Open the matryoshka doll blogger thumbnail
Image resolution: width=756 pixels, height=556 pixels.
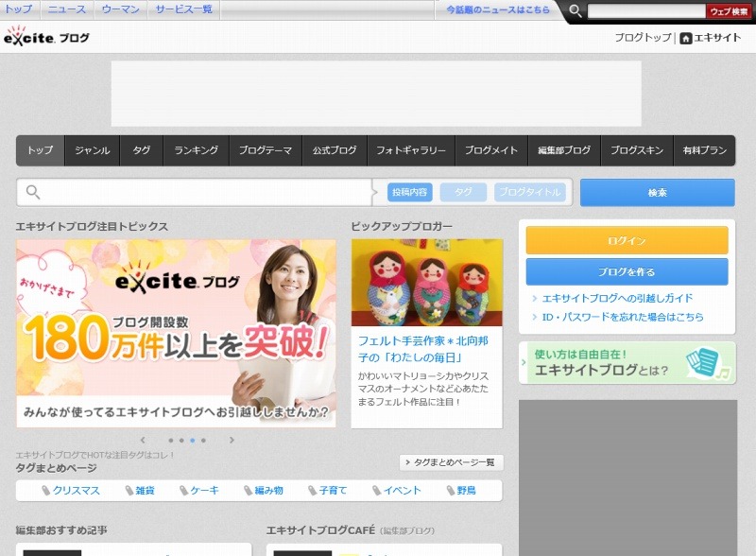(427, 283)
